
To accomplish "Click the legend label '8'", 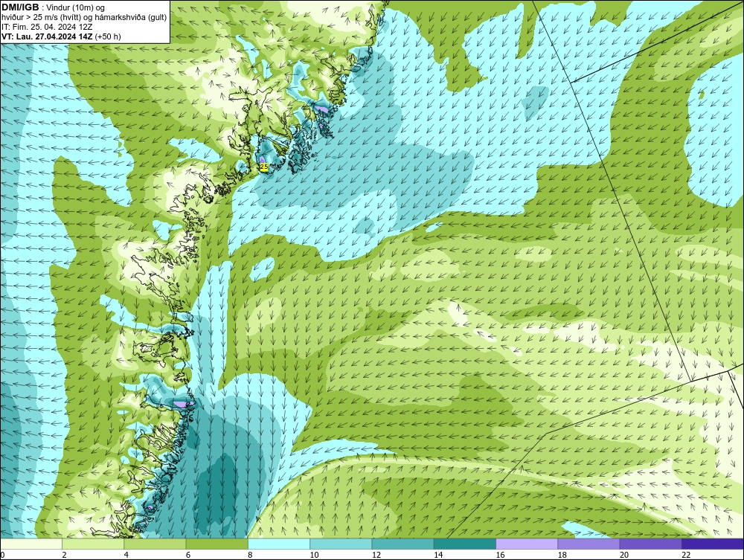I will [x=250, y=556].
